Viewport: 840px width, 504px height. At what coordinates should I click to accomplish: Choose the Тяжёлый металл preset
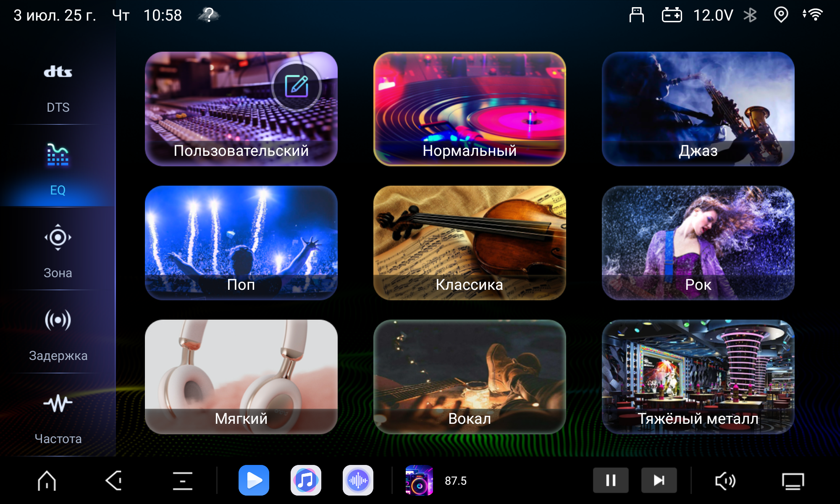click(698, 377)
